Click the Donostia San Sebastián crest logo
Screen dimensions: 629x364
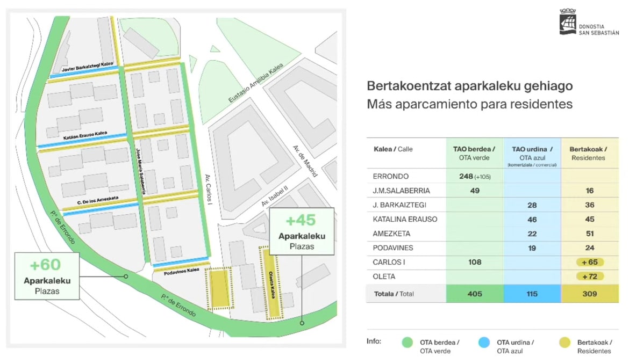pos(567,22)
